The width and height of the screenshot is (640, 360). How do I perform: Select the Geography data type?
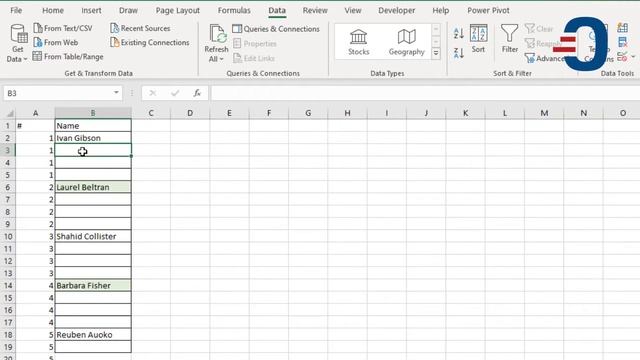point(407,42)
